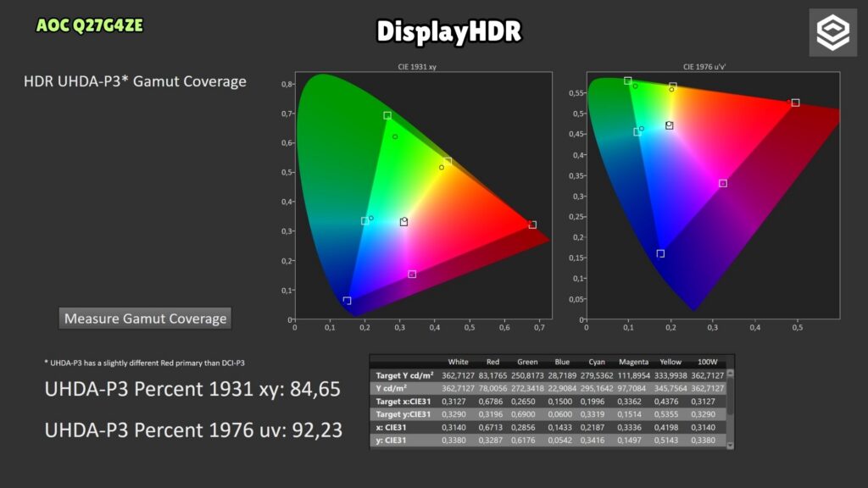Click the measured Yellow y value 0,5143
The image size is (868, 488).
666,441
